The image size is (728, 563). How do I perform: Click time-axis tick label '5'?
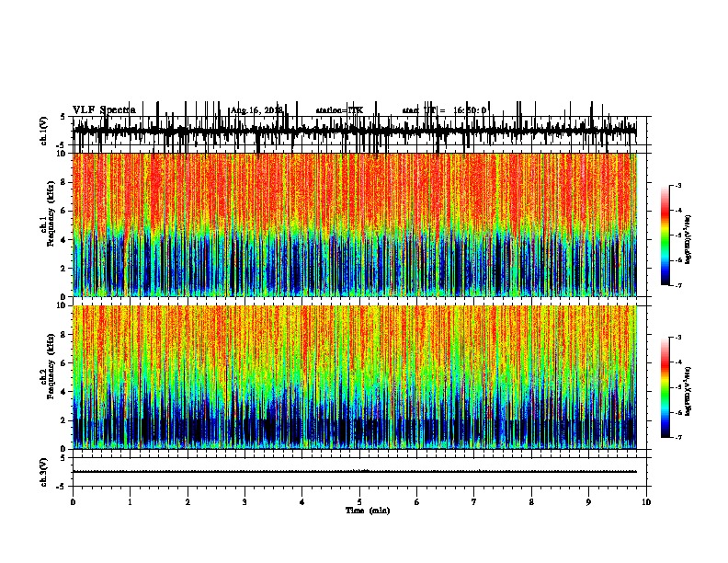tap(359, 502)
